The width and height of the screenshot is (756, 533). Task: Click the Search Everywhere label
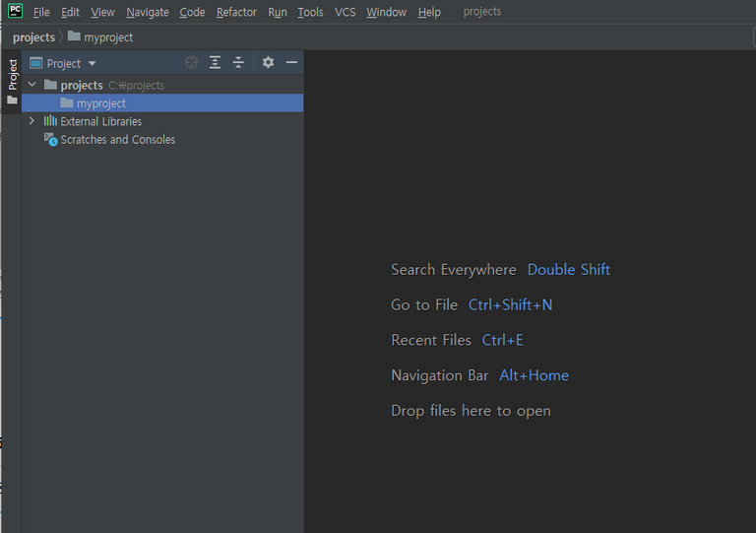pyautogui.click(x=454, y=270)
